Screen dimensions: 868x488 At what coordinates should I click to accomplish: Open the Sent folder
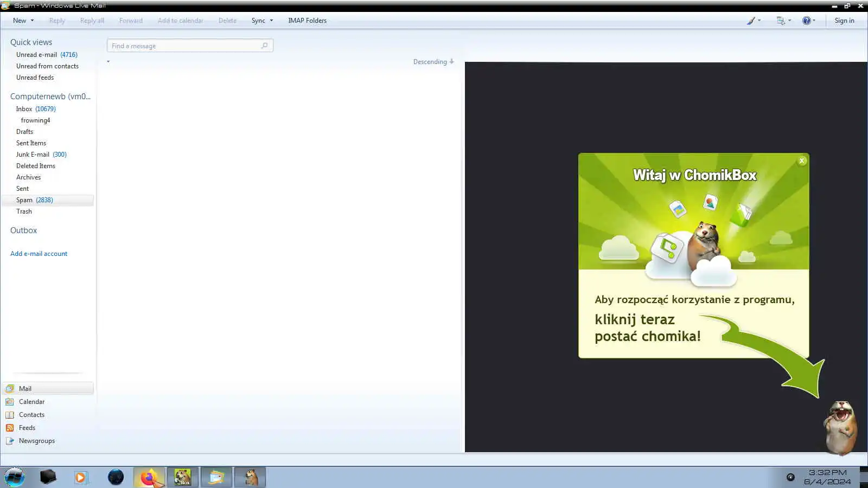click(x=22, y=189)
